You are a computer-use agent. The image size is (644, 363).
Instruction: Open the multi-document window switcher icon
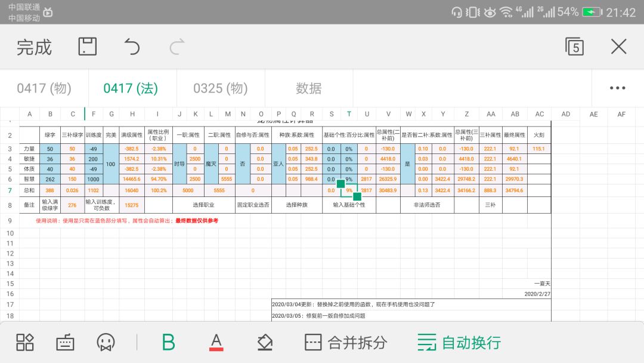574,47
